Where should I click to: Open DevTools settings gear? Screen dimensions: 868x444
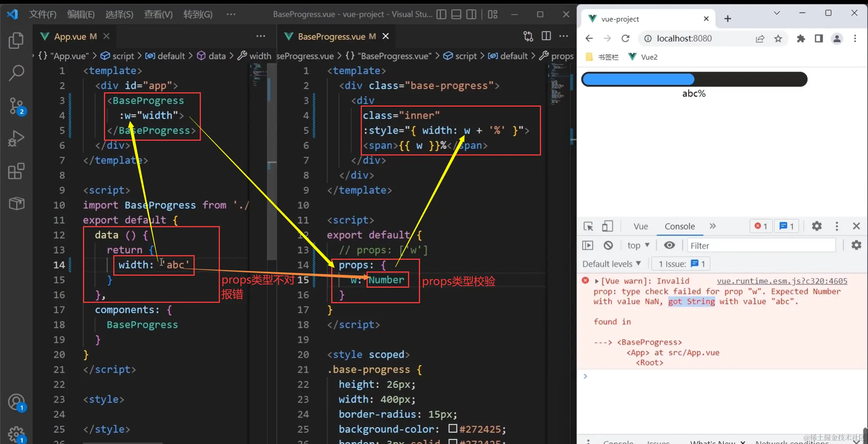tap(817, 226)
